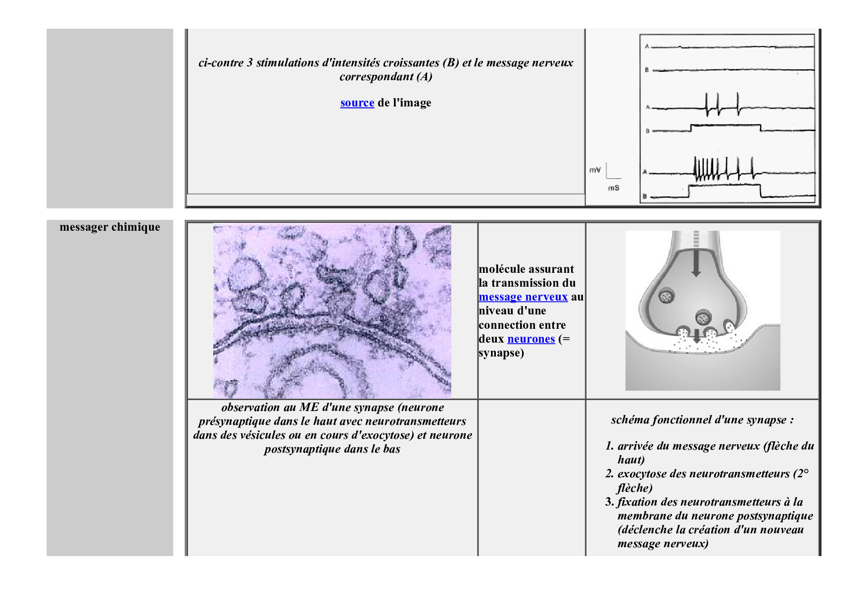
Task: Follow the "message nerveux" hyperlink
Action: [x=523, y=297]
